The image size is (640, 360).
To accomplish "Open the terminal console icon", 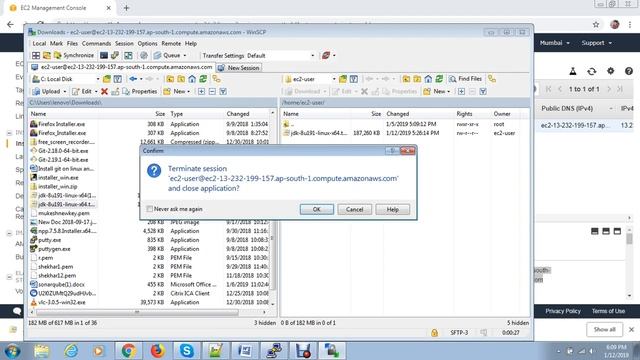I will click(104, 55).
